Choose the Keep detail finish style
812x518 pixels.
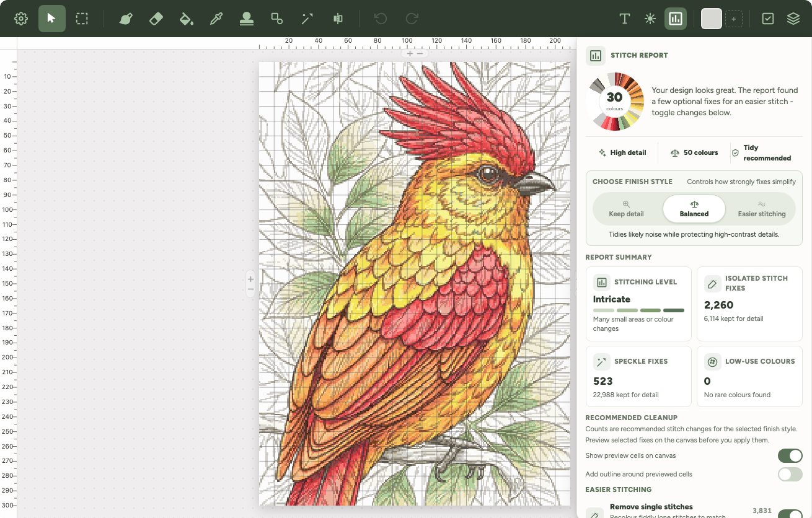[x=626, y=209]
